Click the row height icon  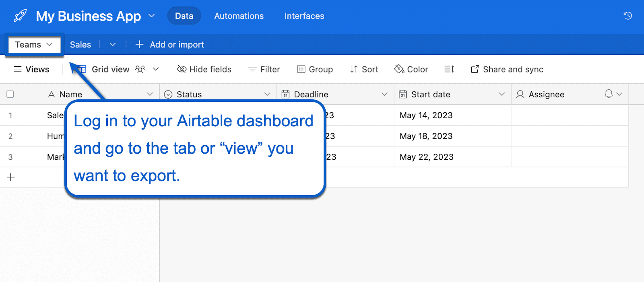[x=449, y=69]
